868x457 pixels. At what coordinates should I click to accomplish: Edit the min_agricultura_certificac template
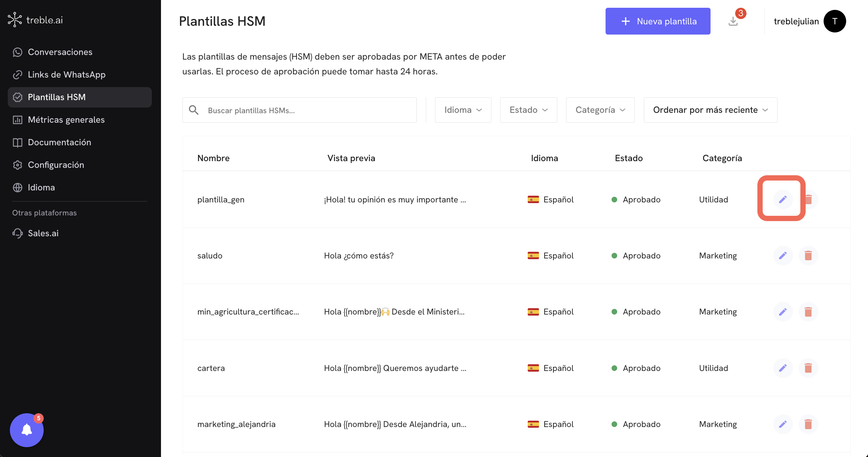783,312
